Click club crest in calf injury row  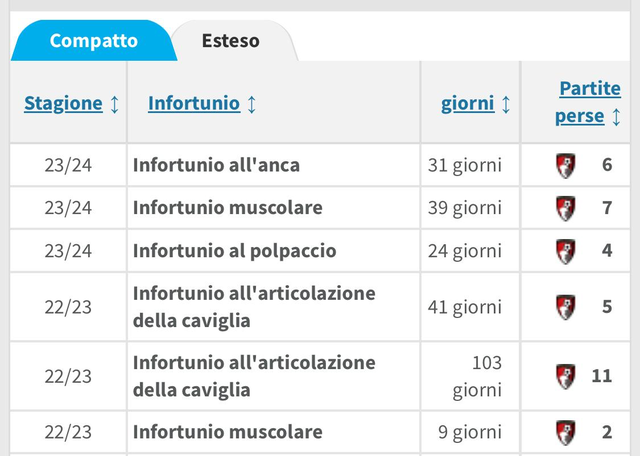pyautogui.click(x=566, y=251)
